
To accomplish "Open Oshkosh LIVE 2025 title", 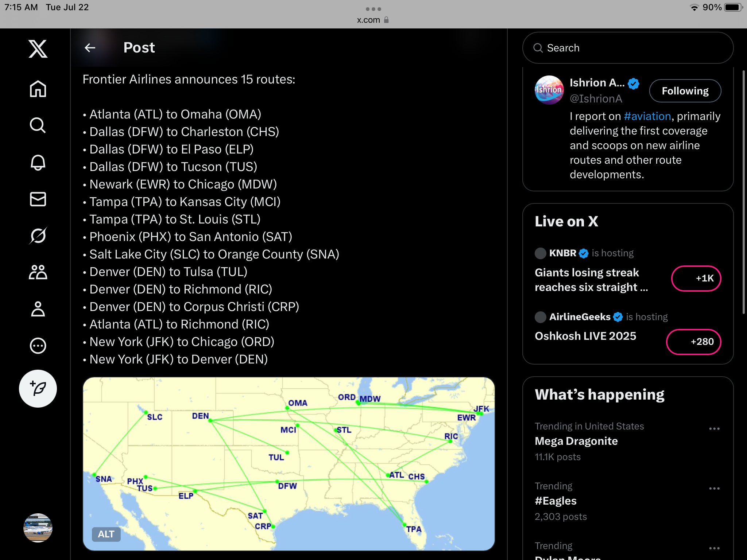I will point(585,336).
